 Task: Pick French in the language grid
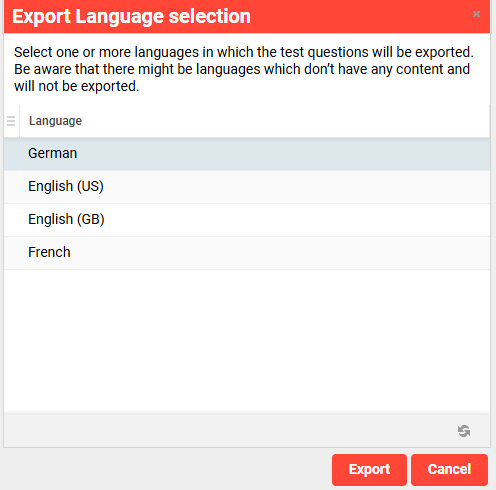tap(247, 253)
